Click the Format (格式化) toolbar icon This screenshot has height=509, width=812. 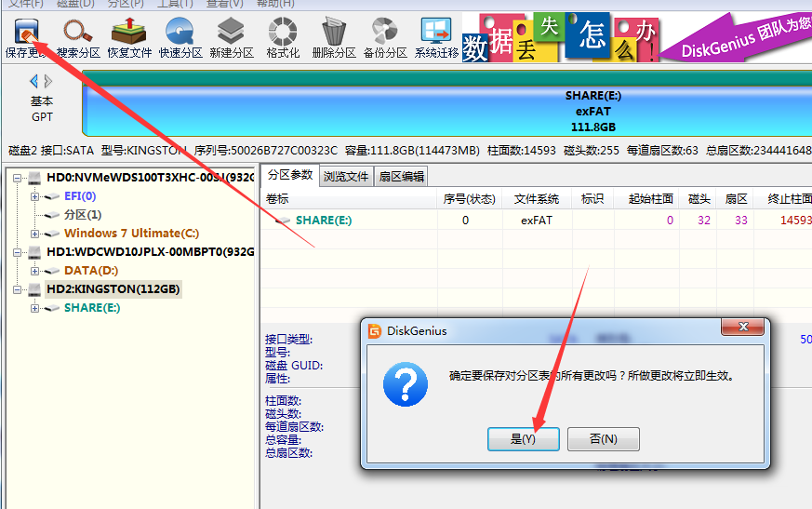(283, 38)
